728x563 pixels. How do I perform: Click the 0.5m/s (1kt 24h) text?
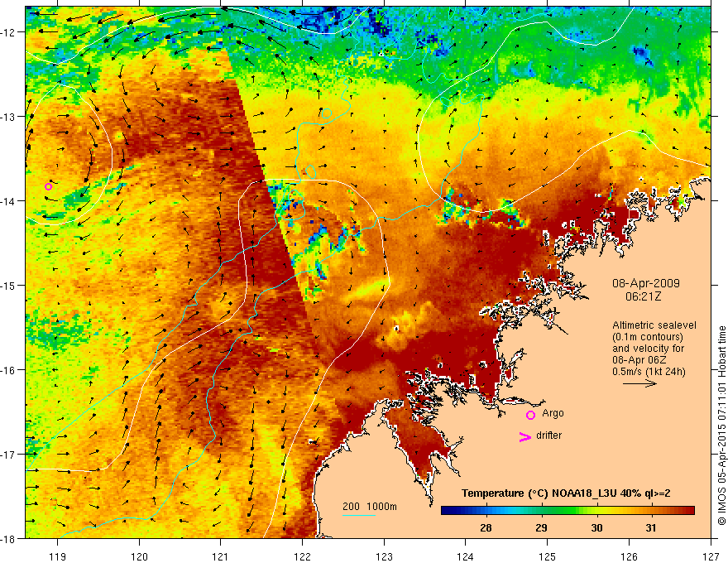coord(649,372)
